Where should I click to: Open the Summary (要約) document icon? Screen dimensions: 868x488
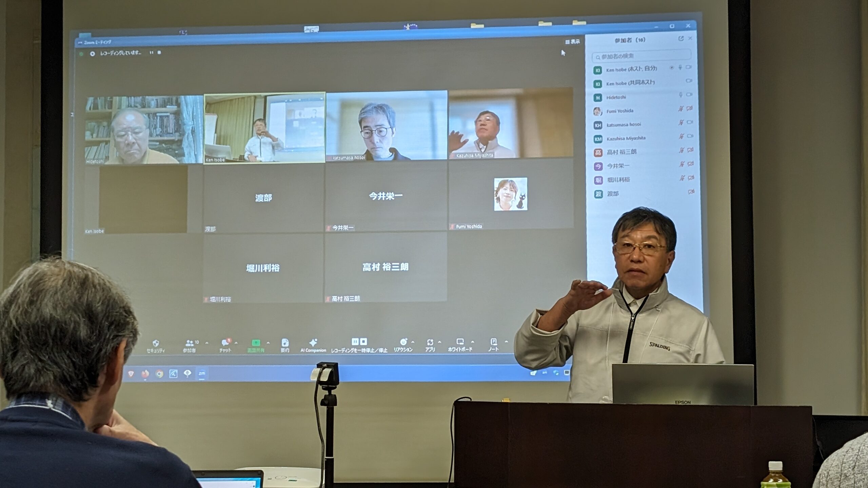click(285, 342)
